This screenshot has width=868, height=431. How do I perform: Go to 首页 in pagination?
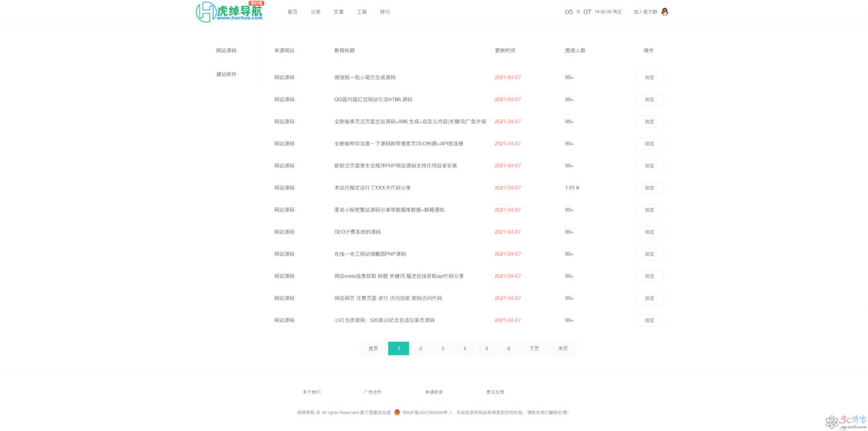click(x=373, y=349)
